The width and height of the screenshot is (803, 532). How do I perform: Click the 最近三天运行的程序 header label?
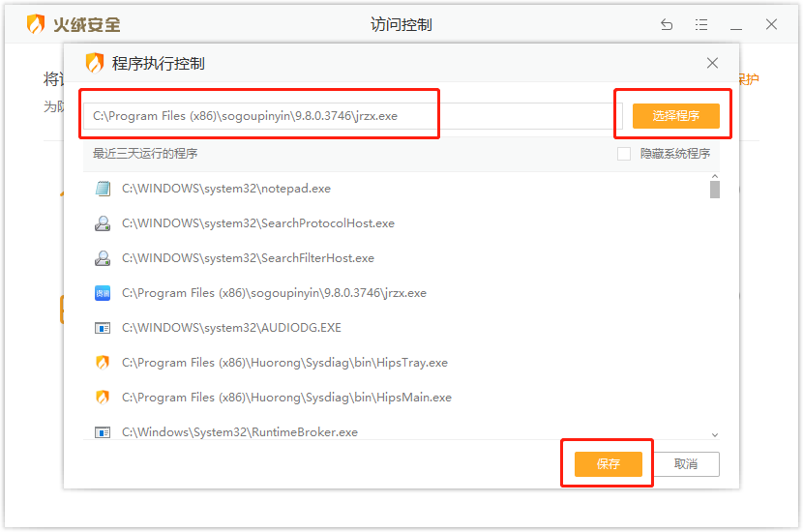145,154
